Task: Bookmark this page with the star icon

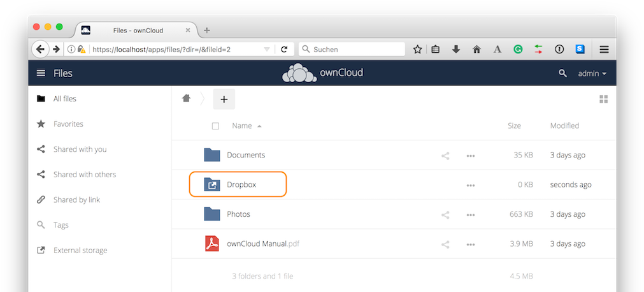Action: pyautogui.click(x=417, y=49)
